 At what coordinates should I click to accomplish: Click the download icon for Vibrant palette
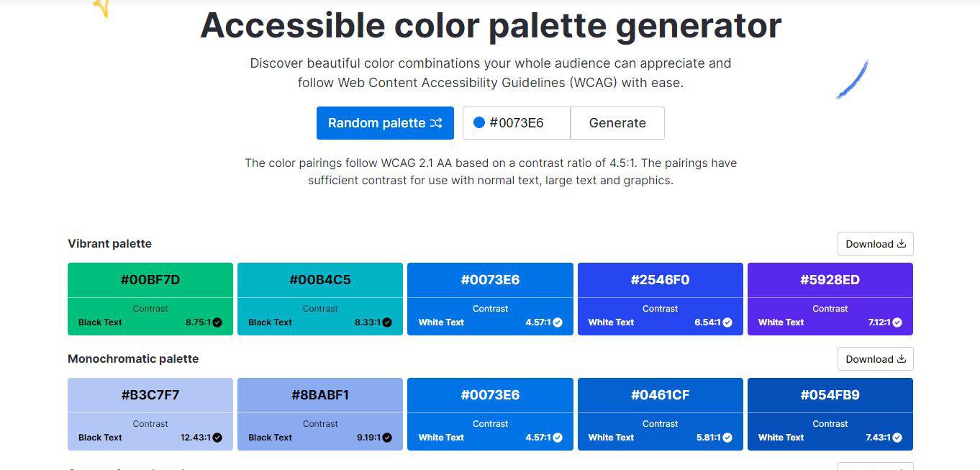901,244
